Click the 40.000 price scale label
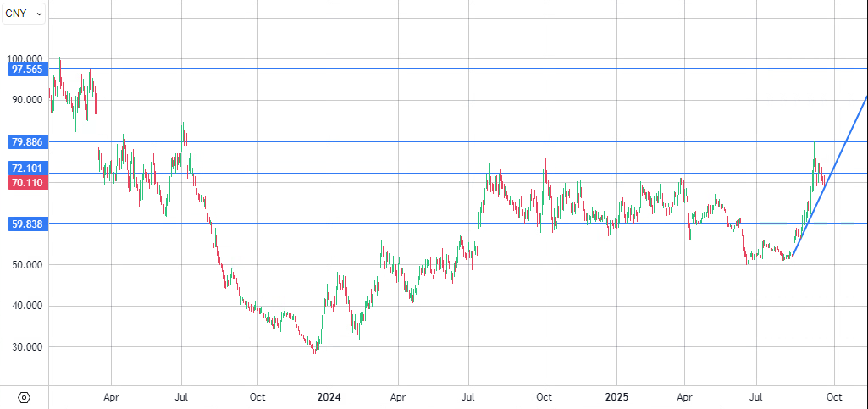 [27, 306]
